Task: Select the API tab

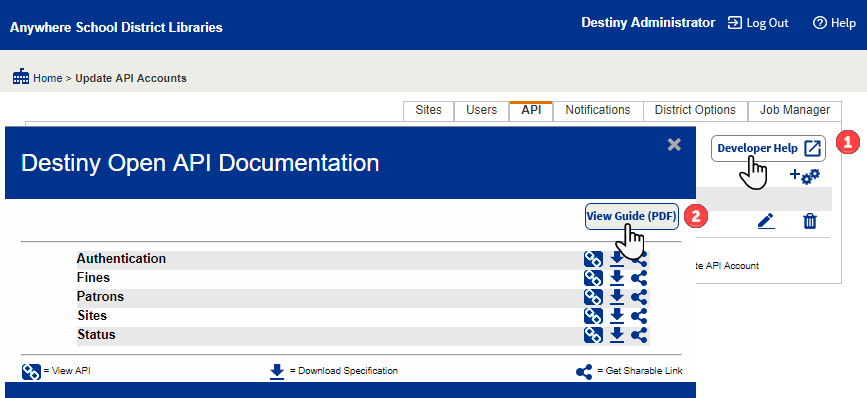Action: (531, 111)
